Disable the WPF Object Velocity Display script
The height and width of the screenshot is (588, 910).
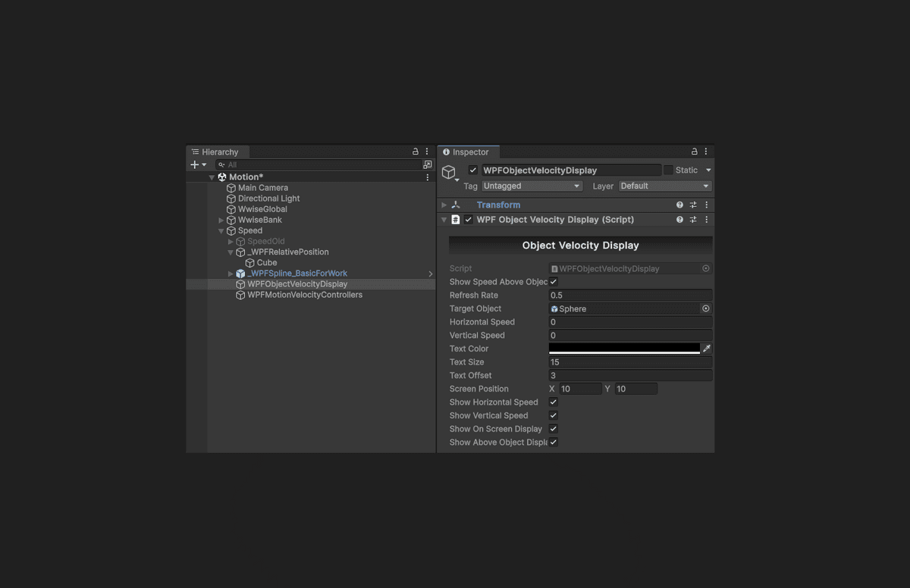(469, 220)
